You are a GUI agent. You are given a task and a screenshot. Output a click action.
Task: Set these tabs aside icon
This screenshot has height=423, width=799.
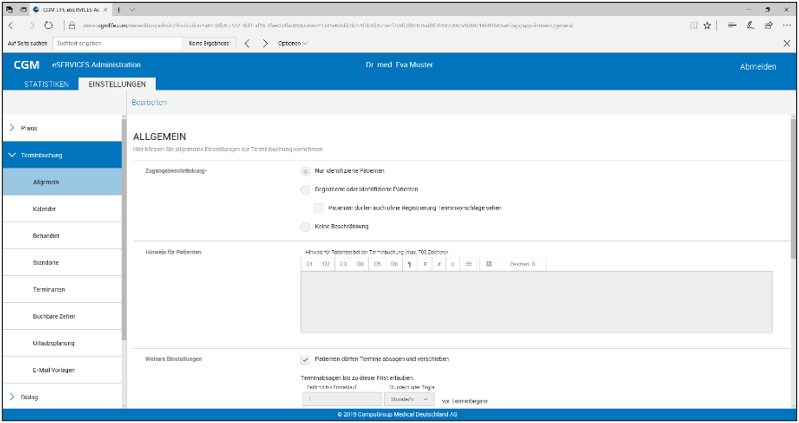point(23,10)
